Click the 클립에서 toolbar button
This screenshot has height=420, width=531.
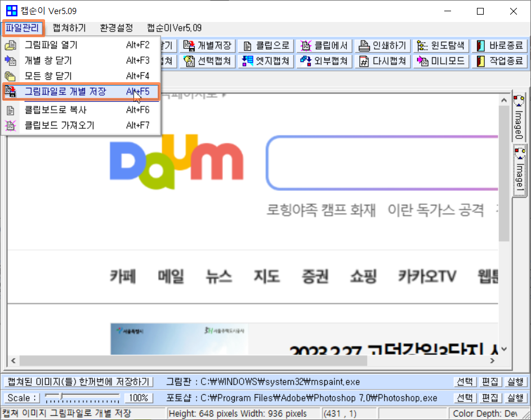coord(324,46)
